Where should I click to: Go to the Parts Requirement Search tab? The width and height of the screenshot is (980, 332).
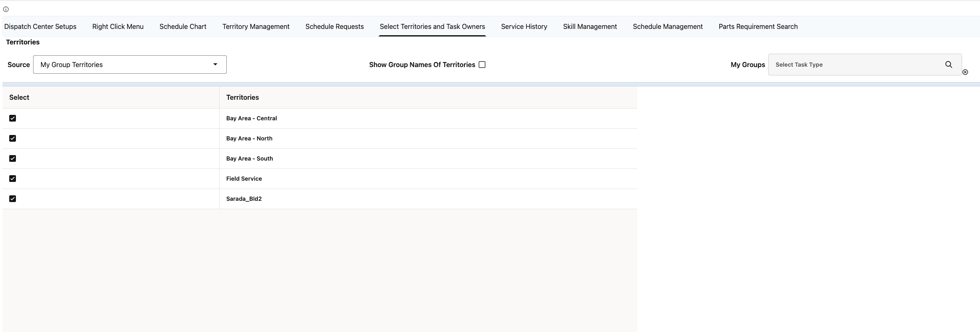pos(758,26)
